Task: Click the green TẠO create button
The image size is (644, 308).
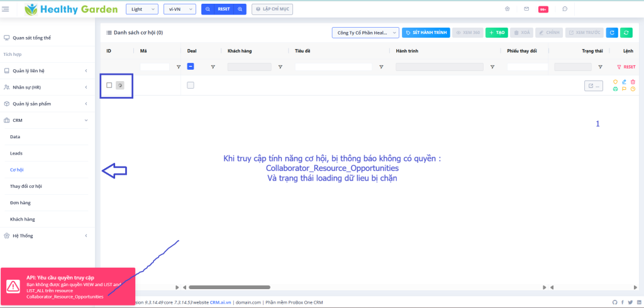Action: 496,33
